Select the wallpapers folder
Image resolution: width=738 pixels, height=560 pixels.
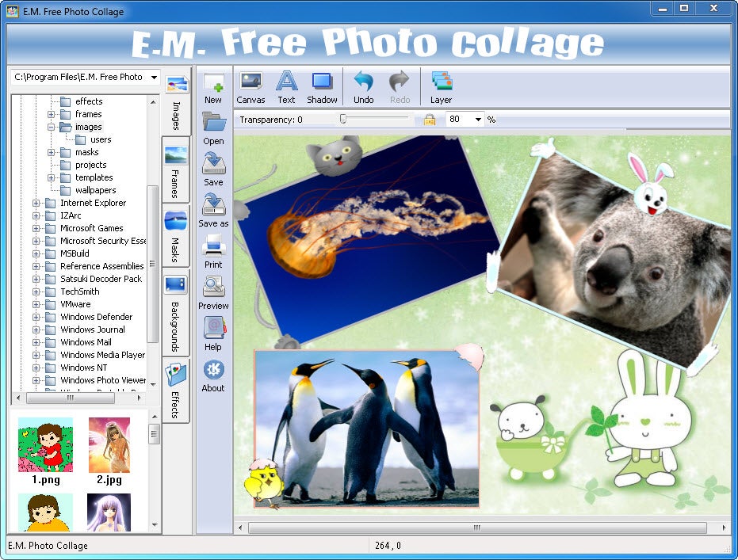(x=96, y=190)
